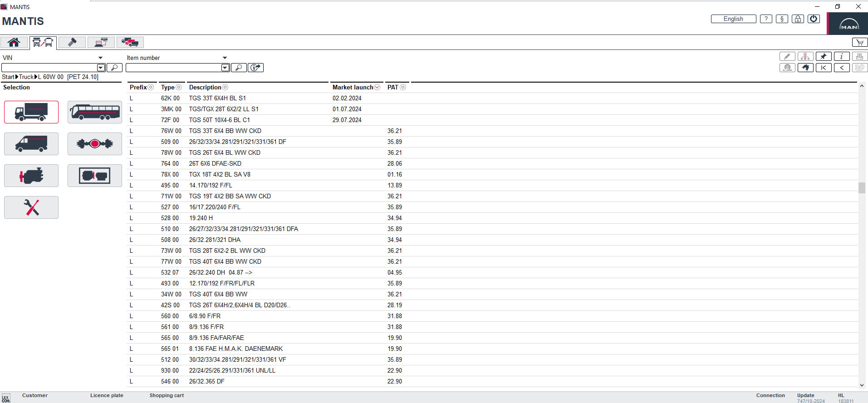Select row 26T 6X6 DFAE-SKD

[x=492, y=163]
